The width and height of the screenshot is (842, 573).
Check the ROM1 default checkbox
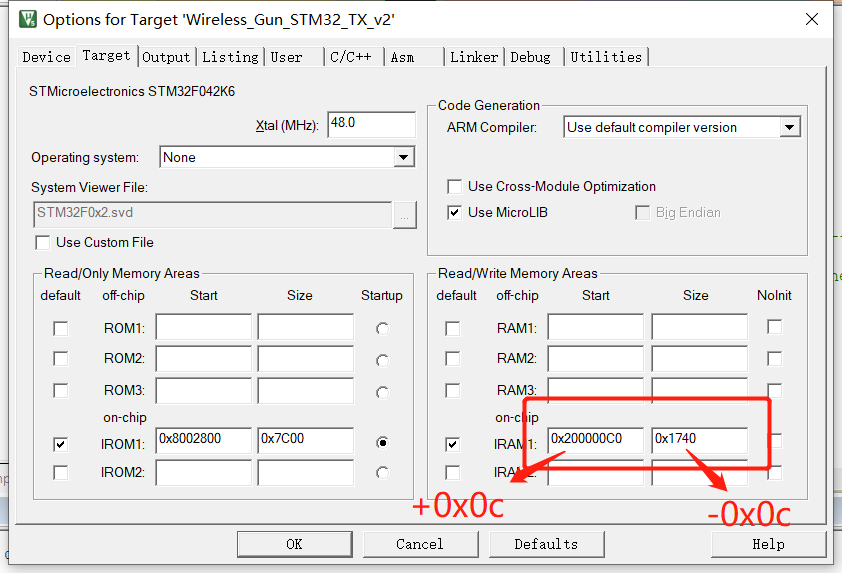[x=61, y=328]
